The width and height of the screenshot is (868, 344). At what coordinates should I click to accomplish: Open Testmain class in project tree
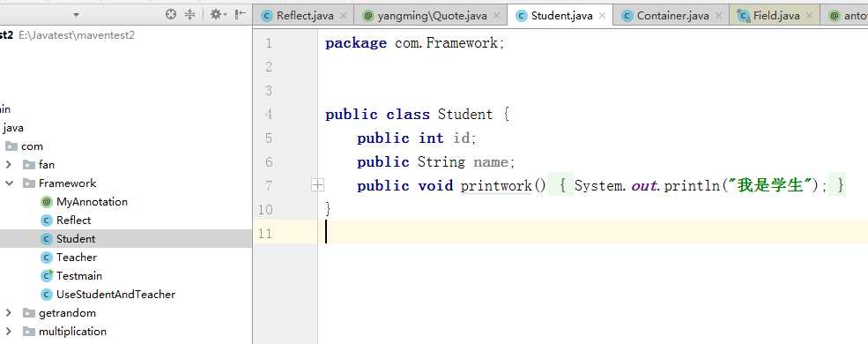pos(79,275)
